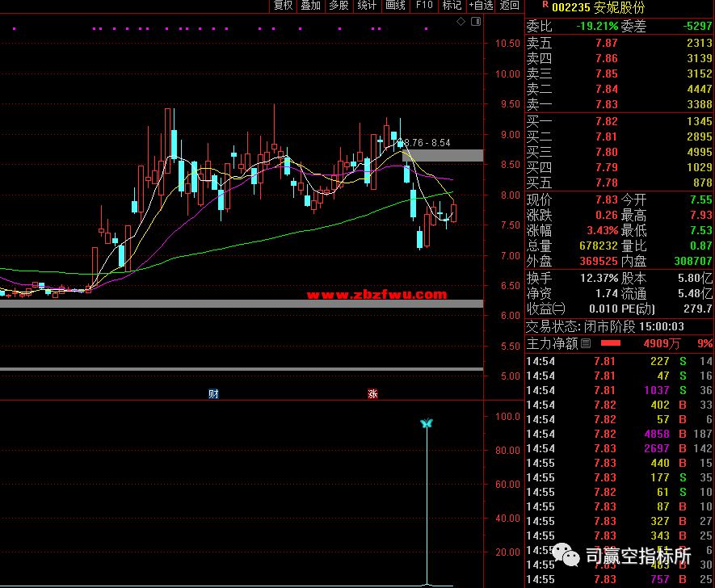Open F10 company information
715x588 pixels.
(x=423, y=6)
